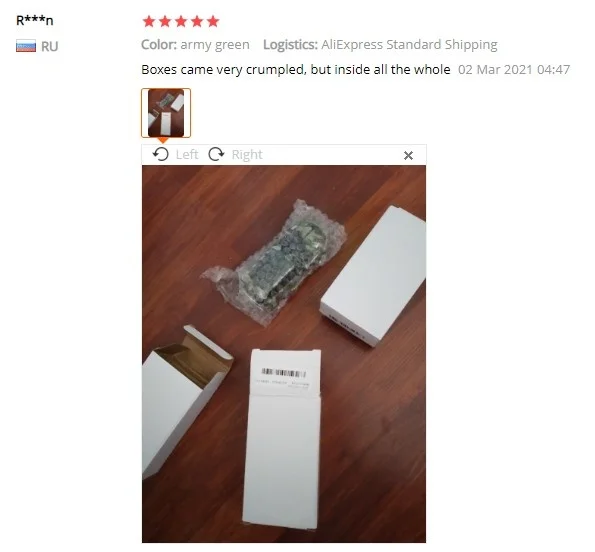Click the rotate right arrow icon
The height and width of the screenshot is (552, 595).
tap(216, 154)
